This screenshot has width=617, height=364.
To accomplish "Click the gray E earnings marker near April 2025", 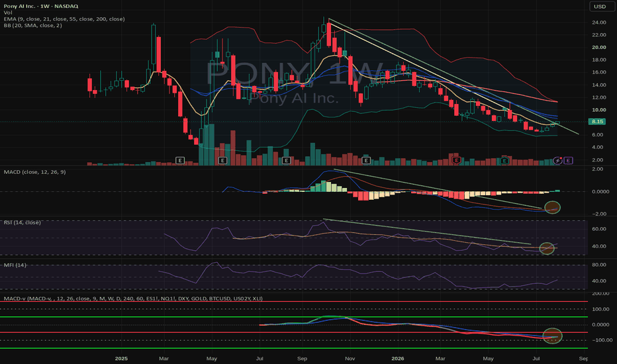I will point(180,161).
